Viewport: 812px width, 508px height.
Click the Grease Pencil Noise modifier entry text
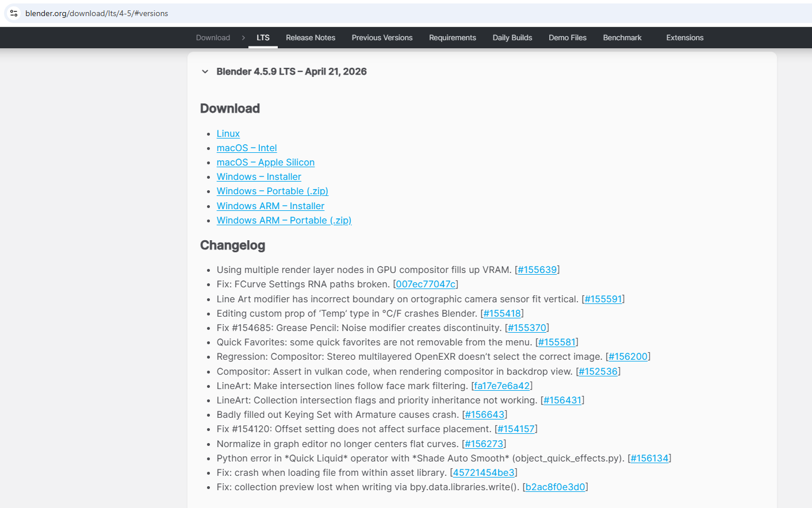tap(359, 328)
